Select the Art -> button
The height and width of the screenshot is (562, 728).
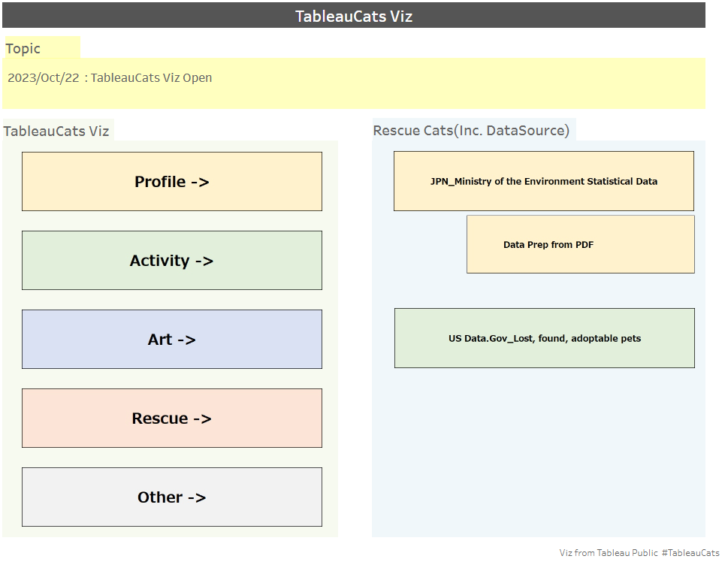[x=172, y=340]
